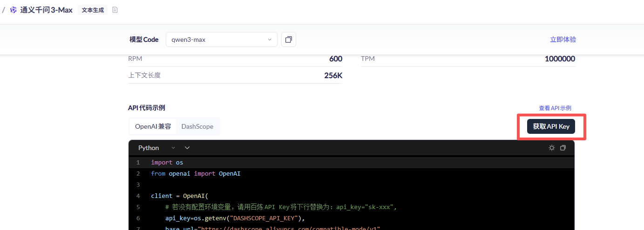Click the 上下文长度 value 256K

tap(333, 75)
